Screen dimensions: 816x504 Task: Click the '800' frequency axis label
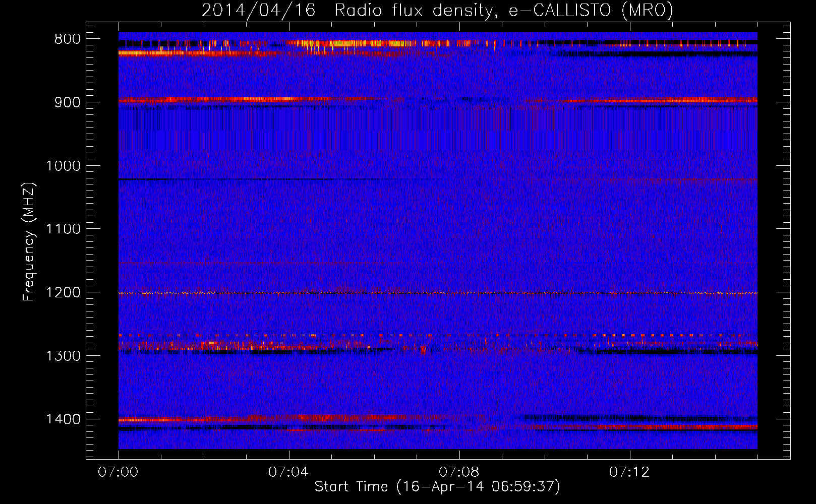coord(68,39)
